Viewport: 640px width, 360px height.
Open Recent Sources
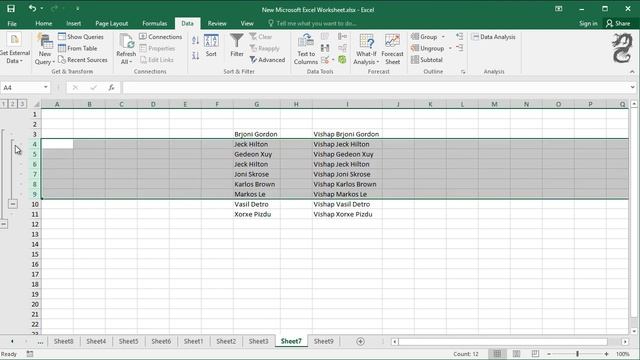[x=83, y=60]
